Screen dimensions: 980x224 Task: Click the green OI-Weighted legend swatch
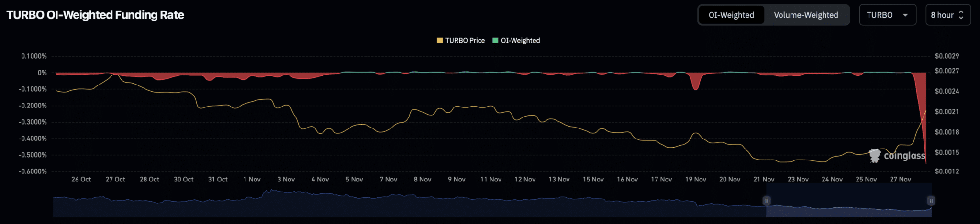495,41
